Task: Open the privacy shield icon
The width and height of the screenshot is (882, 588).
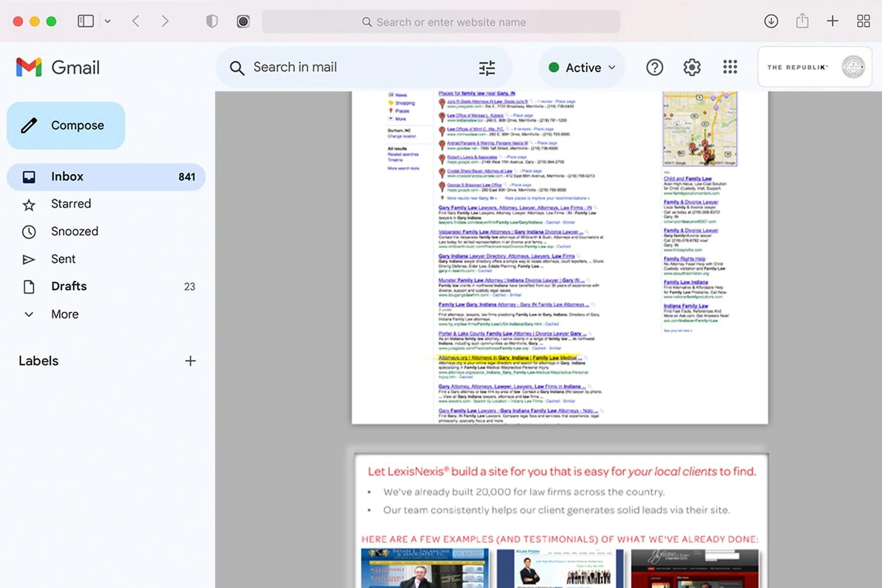Action: pyautogui.click(x=212, y=21)
